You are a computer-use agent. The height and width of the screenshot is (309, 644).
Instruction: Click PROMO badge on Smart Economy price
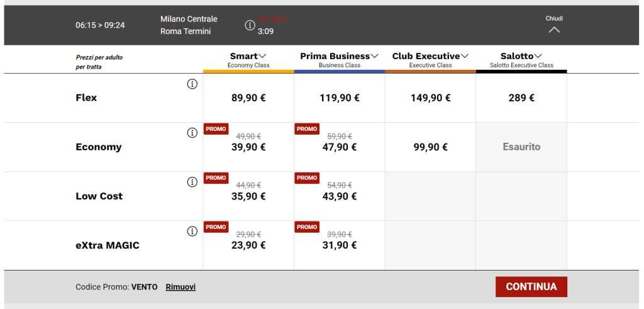coord(216,129)
